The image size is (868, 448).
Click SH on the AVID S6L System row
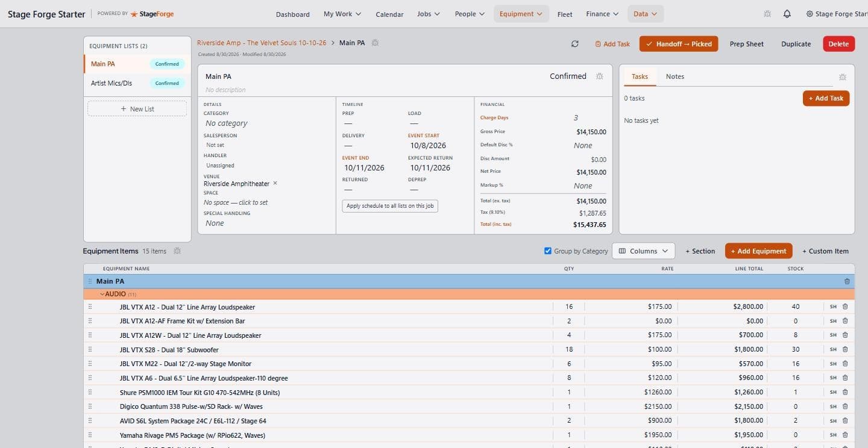click(x=833, y=421)
